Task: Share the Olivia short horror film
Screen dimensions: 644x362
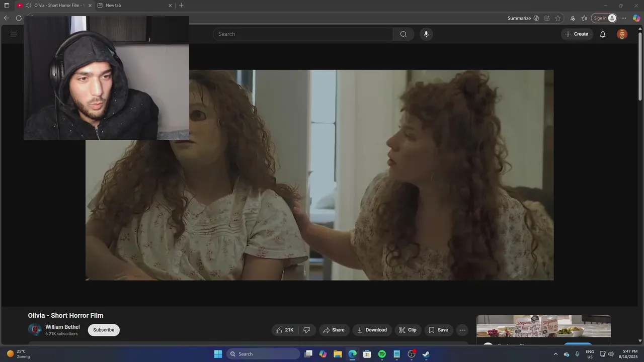Action: click(x=334, y=330)
